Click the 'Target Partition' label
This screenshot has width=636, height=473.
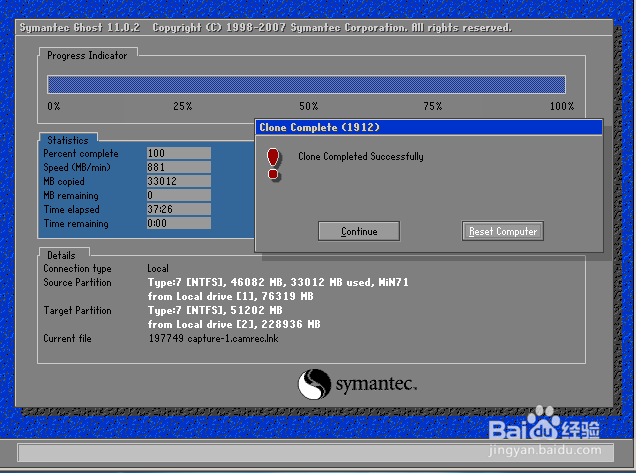(x=77, y=311)
